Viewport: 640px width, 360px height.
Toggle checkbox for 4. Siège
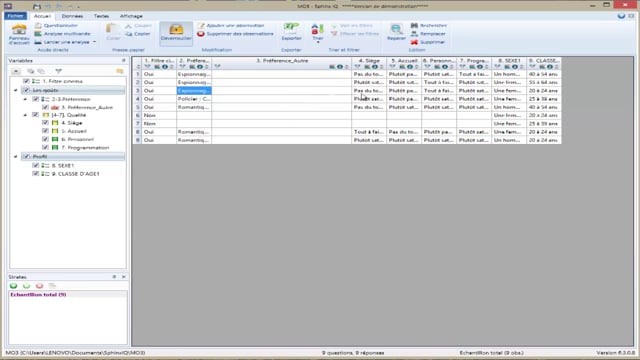point(45,123)
